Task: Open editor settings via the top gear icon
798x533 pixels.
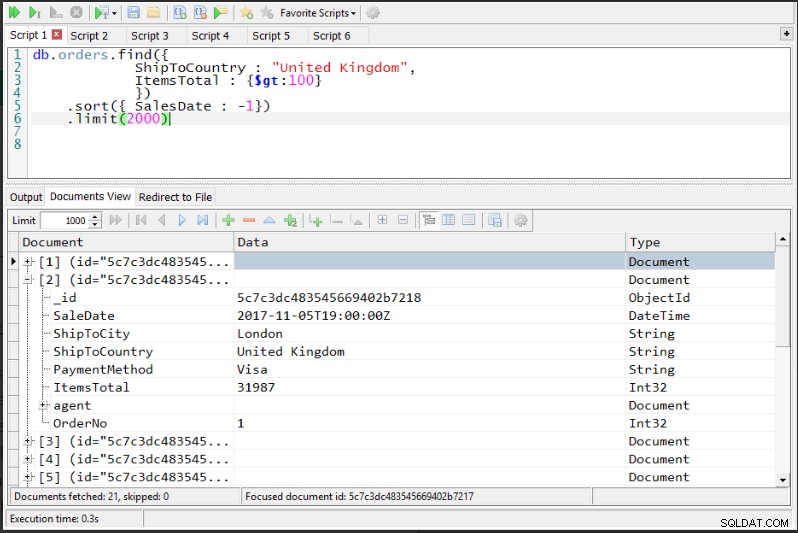Action: point(373,13)
